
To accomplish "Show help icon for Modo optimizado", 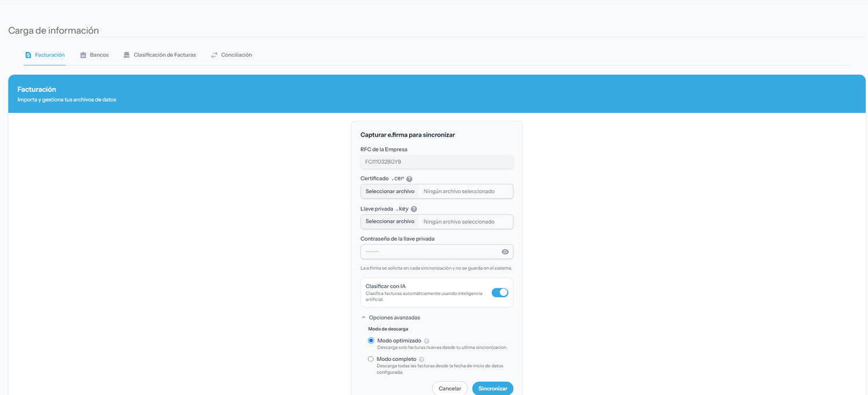I will point(426,341).
